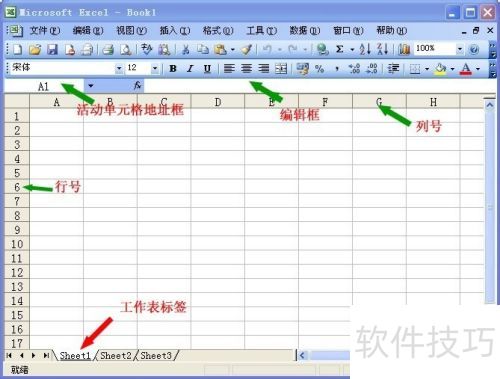Toggle bold formatting
500x379 pixels.
click(173, 69)
